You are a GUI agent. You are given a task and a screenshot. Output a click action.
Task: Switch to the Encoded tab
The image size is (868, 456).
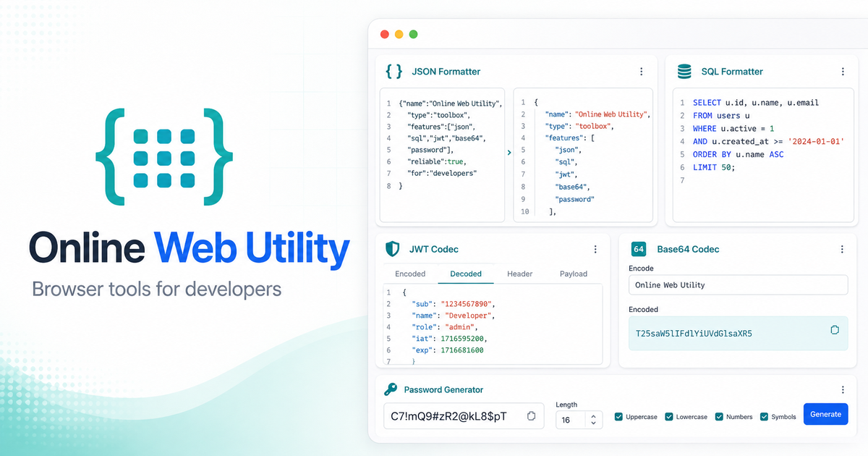pyautogui.click(x=410, y=274)
